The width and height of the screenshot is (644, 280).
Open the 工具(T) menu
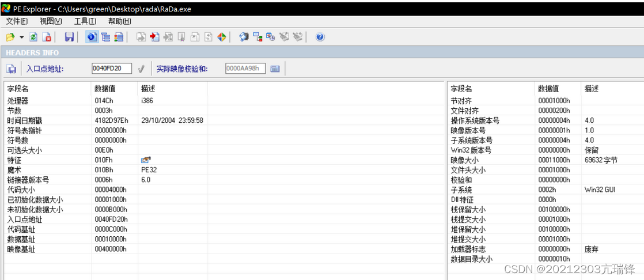(85, 21)
